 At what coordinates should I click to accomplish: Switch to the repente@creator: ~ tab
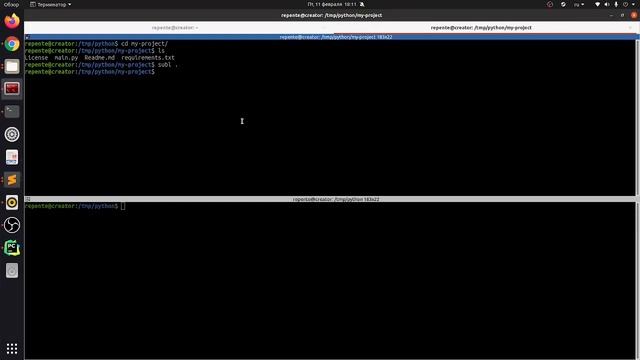point(175,28)
